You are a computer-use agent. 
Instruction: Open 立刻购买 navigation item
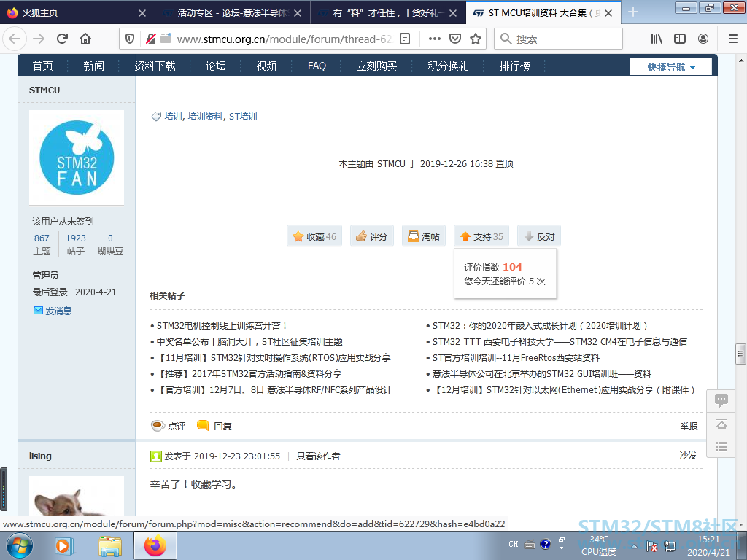pos(376,66)
